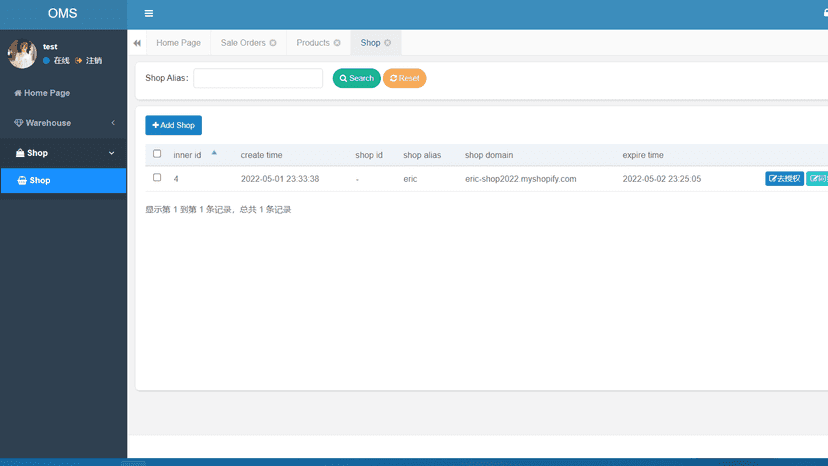Viewport: 828px width, 466px height.
Task: Toggle the hamburger sidebar menu icon
Action: point(149,14)
